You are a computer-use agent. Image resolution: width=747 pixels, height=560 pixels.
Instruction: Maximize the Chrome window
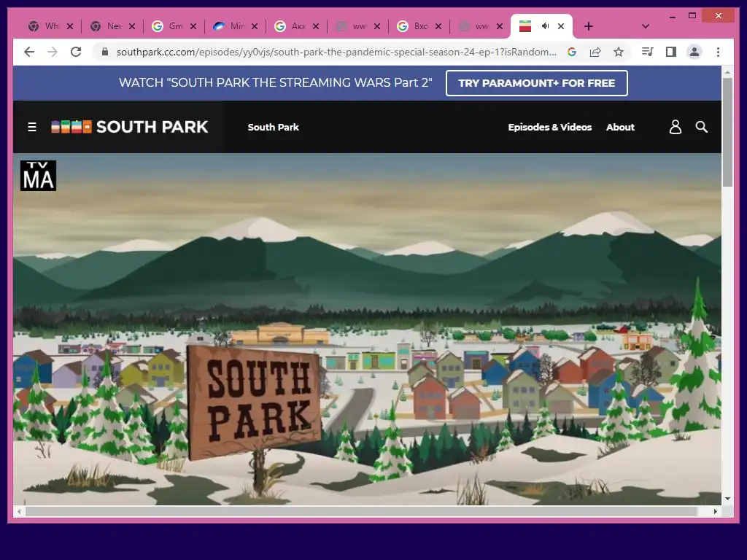(x=692, y=16)
